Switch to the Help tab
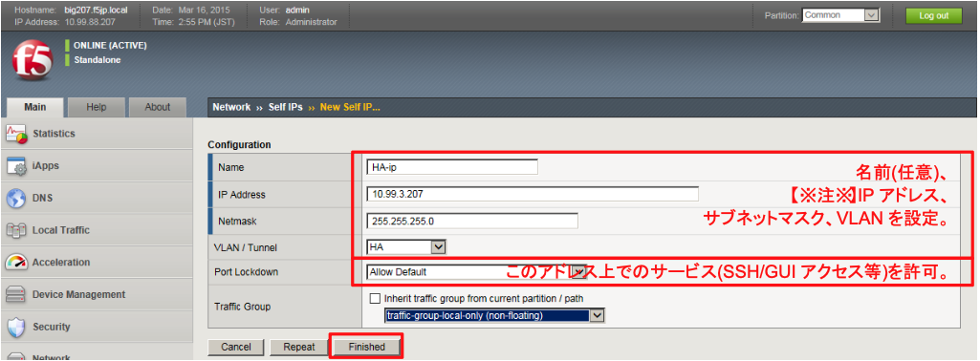The width and height of the screenshot is (980, 361). pyautogui.click(x=97, y=107)
